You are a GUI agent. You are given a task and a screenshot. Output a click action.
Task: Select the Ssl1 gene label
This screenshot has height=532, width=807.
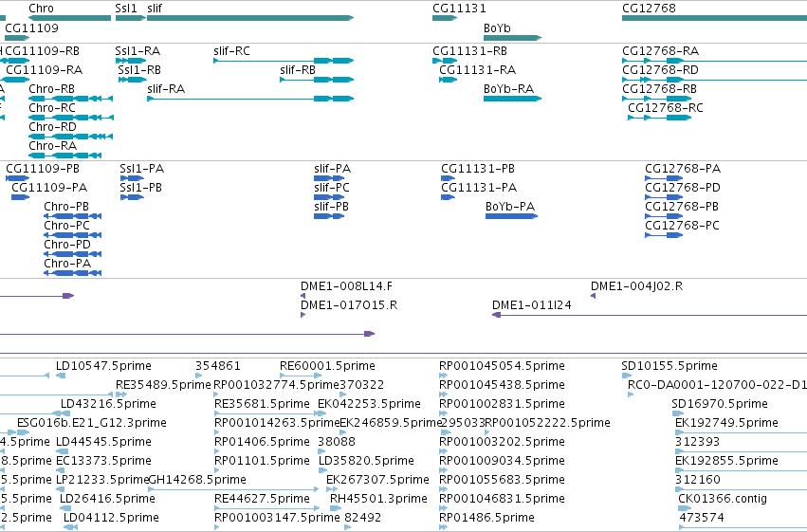coord(126,9)
